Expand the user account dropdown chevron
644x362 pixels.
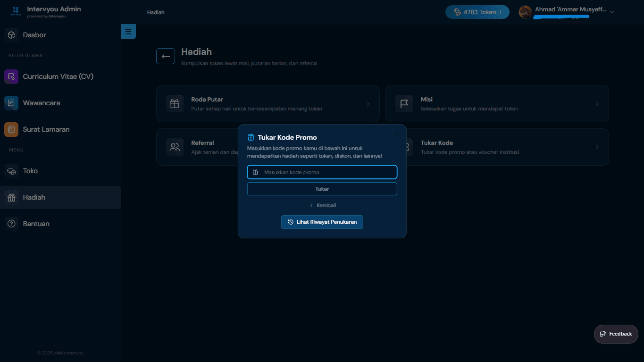612,12
